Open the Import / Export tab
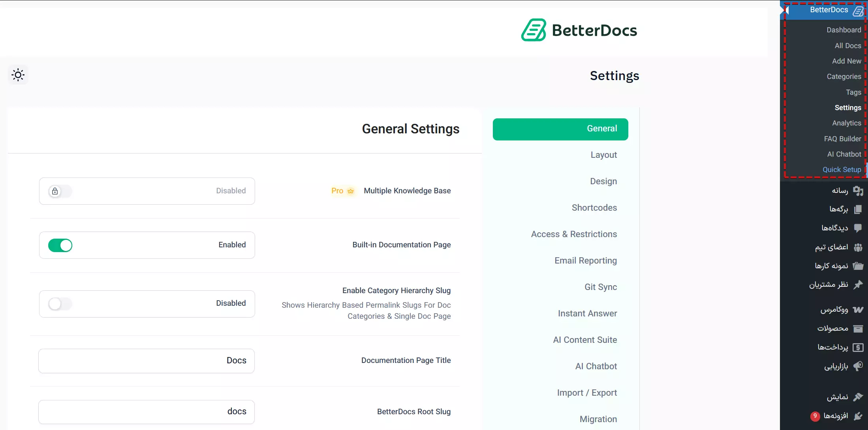Image resolution: width=868 pixels, height=430 pixels. tap(587, 393)
